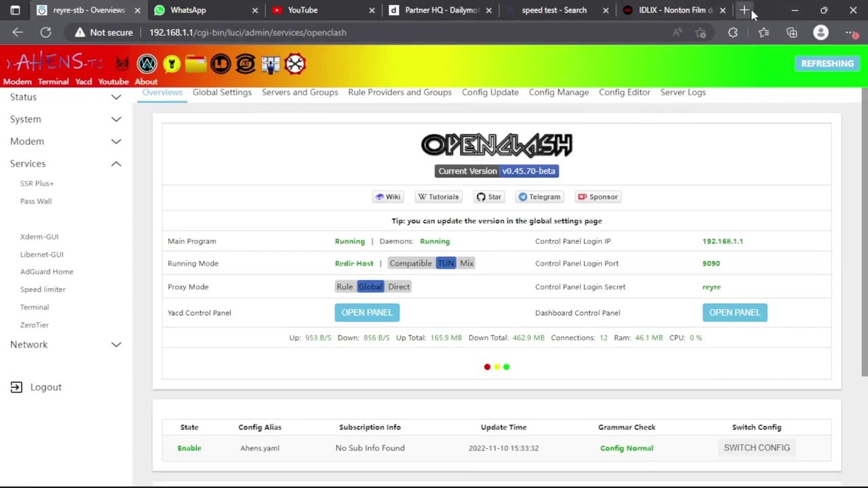Viewport: 868px width, 488px height.
Task: Open the Config Update tab
Action: tap(490, 92)
